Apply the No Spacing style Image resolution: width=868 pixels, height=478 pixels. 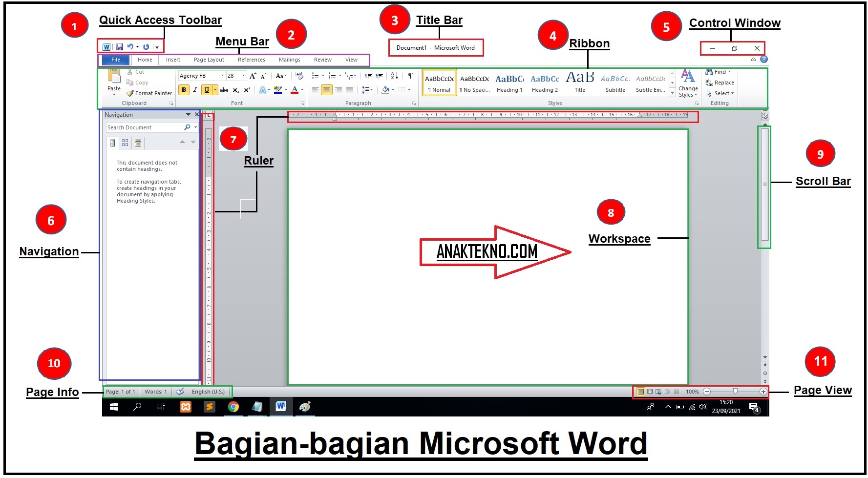point(474,83)
